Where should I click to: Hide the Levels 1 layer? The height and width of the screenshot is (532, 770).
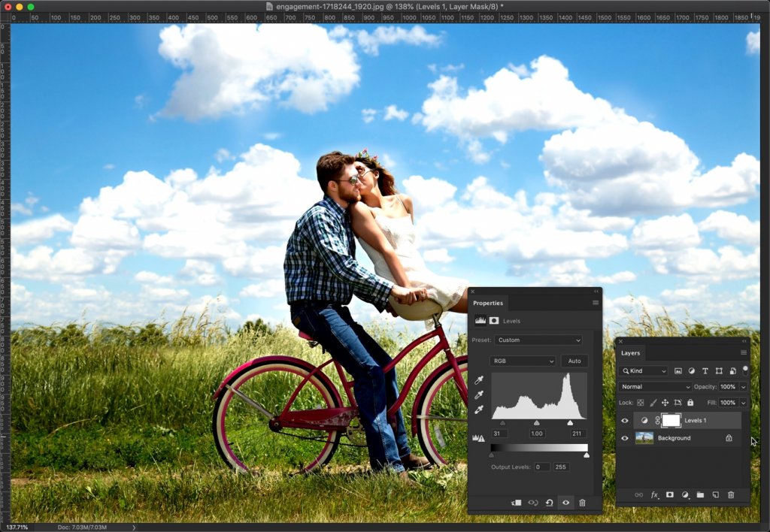click(625, 420)
